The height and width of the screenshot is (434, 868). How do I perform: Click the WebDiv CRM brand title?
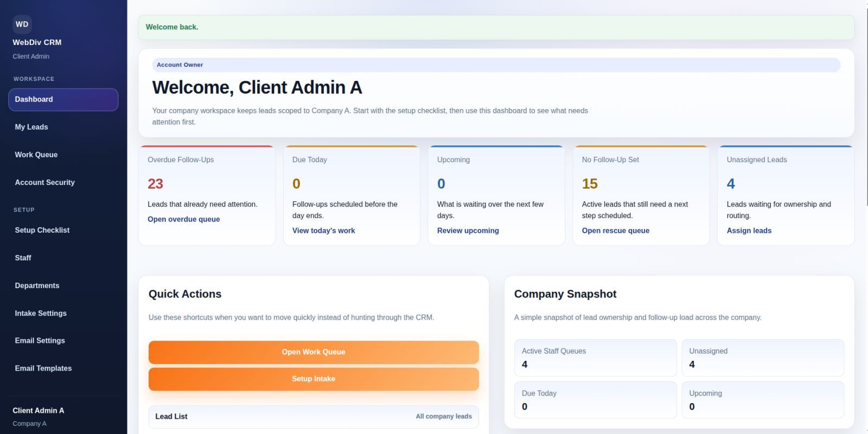tap(37, 42)
